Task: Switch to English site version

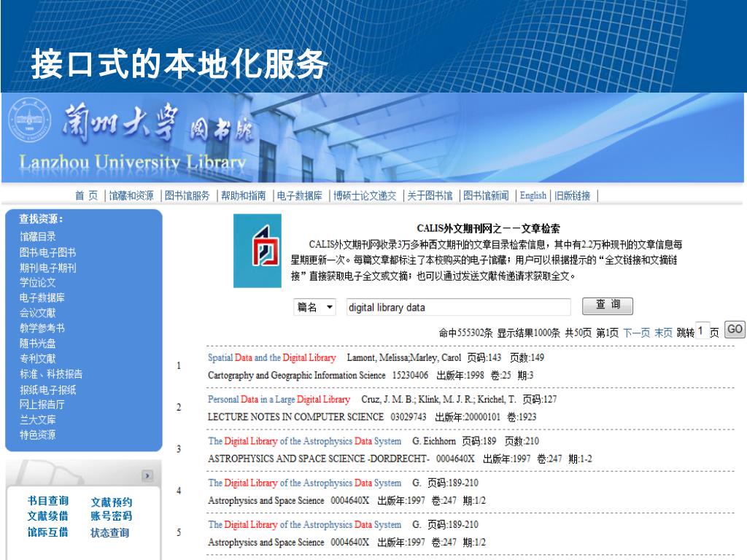Action: (x=533, y=195)
